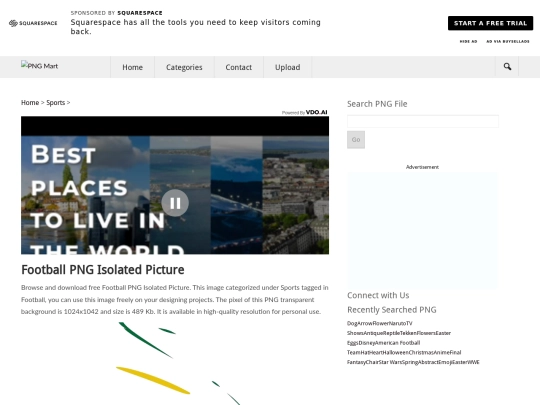Screen dimensions: 540x405
Task: Click the search magnifier icon in navbar
Action: (507, 66)
